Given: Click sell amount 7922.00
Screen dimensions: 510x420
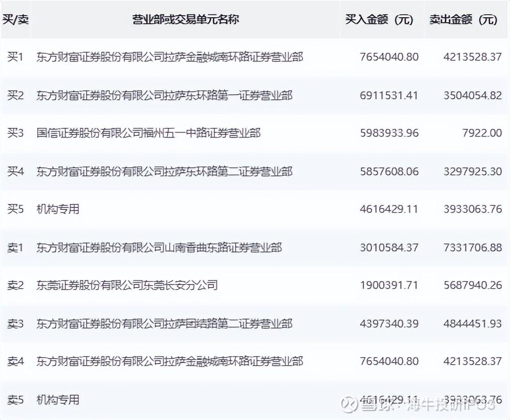Looking at the screenshot, I should 482,133.
